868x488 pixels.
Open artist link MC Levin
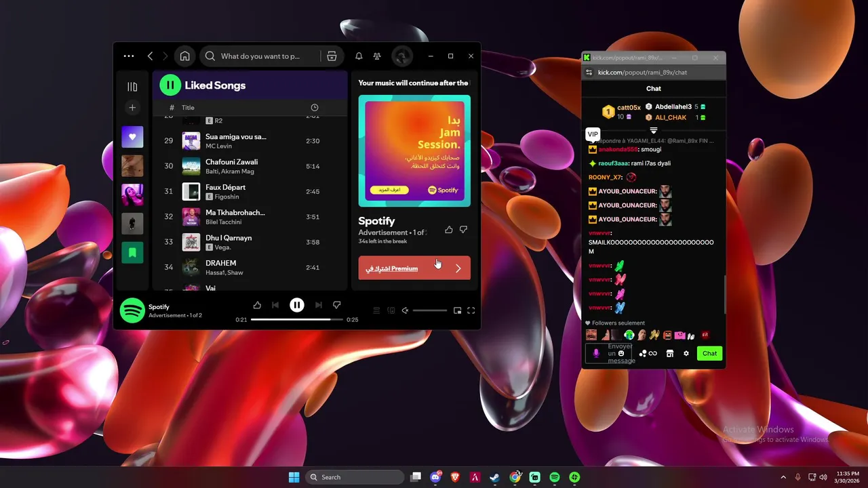tap(219, 146)
